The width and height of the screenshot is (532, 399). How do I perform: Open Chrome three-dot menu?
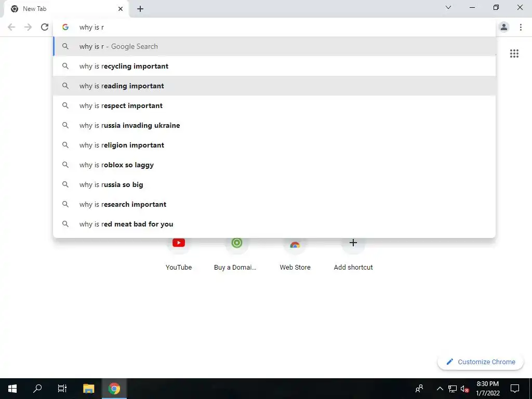tap(521, 27)
